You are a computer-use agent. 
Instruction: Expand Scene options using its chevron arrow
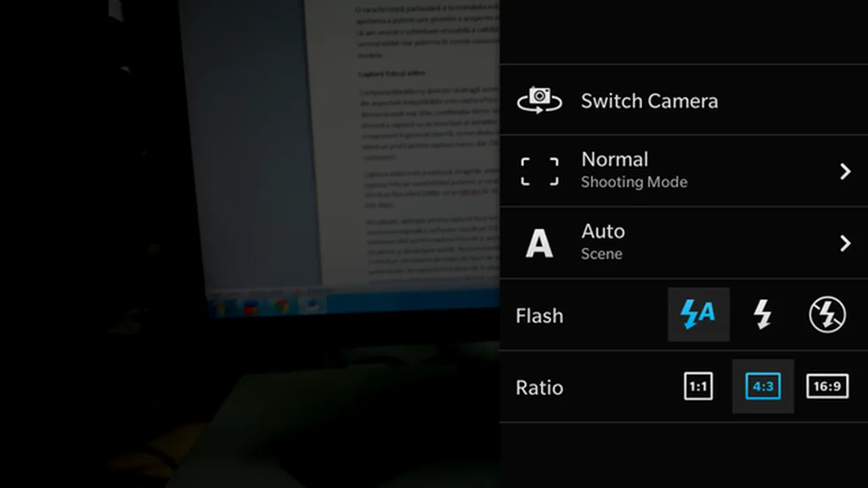pyautogui.click(x=845, y=243)
